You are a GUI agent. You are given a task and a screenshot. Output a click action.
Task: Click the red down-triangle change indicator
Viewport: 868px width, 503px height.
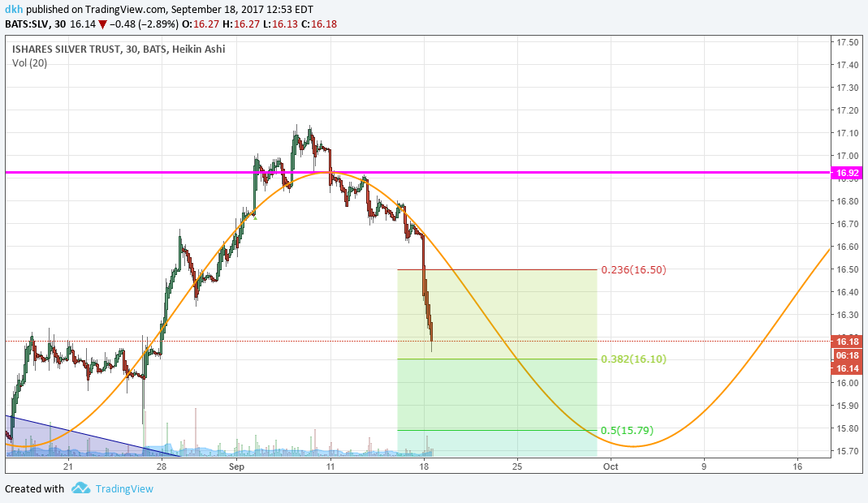coord(102,24)
